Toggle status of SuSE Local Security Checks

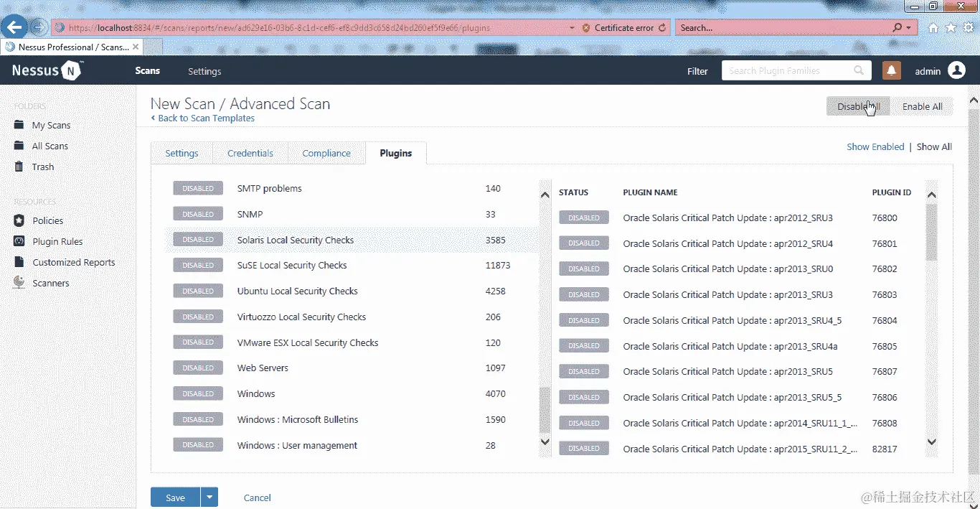click(198, 266)
